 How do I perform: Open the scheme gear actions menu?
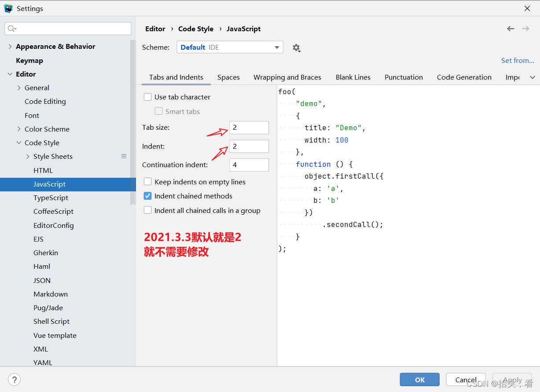pyautogui.click(x=297, y=48)
